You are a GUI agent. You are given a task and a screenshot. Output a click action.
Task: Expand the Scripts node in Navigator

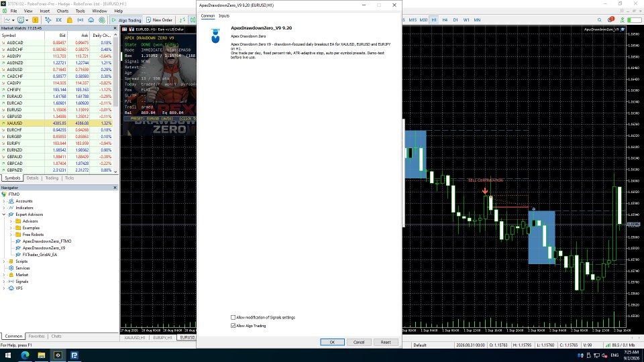pyautogui.click(x=4, y=261)
